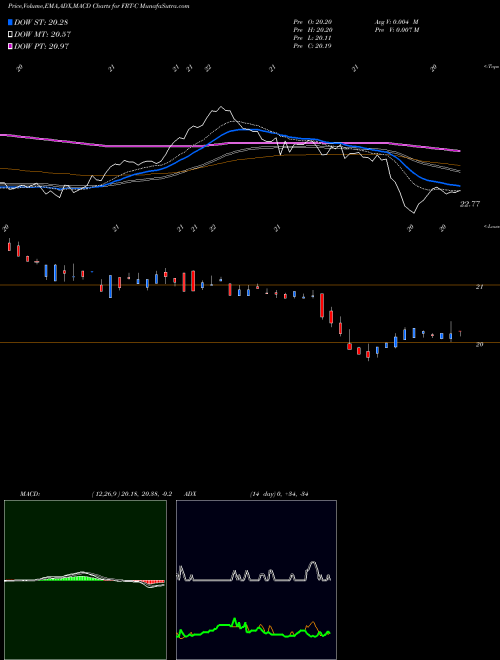This screenshot has height=660, width=500.
Task: Click the 'Pre L: 20.11' low value
Action: 313,38
